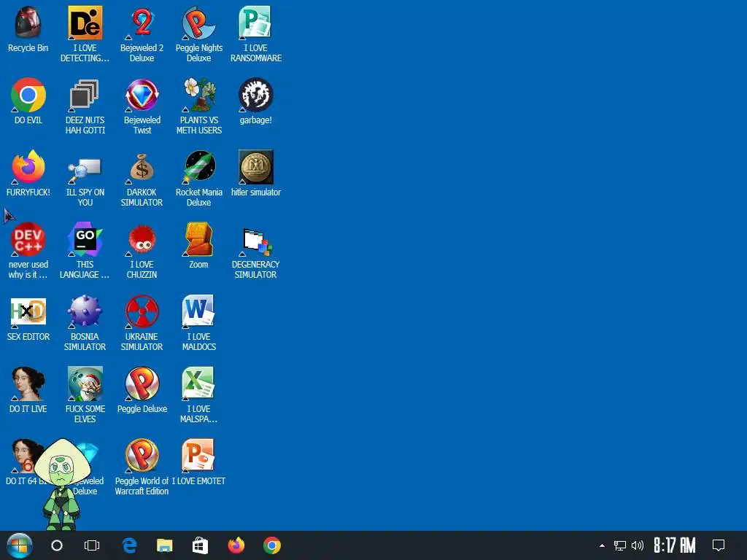
Task: Open Task View on the taskbar
Action: pyautogui.click(x=92, y=545)
